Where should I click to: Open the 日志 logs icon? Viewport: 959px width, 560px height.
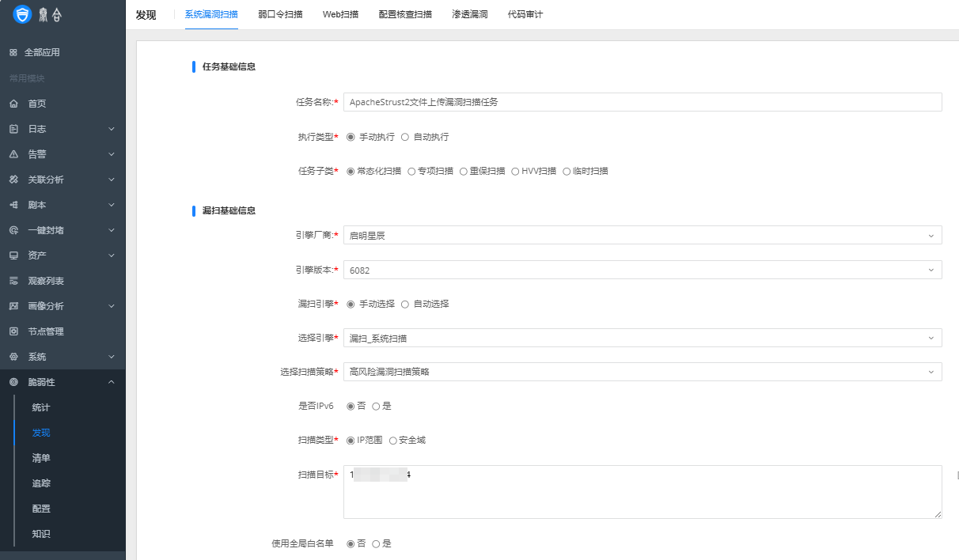click(11, 128)
